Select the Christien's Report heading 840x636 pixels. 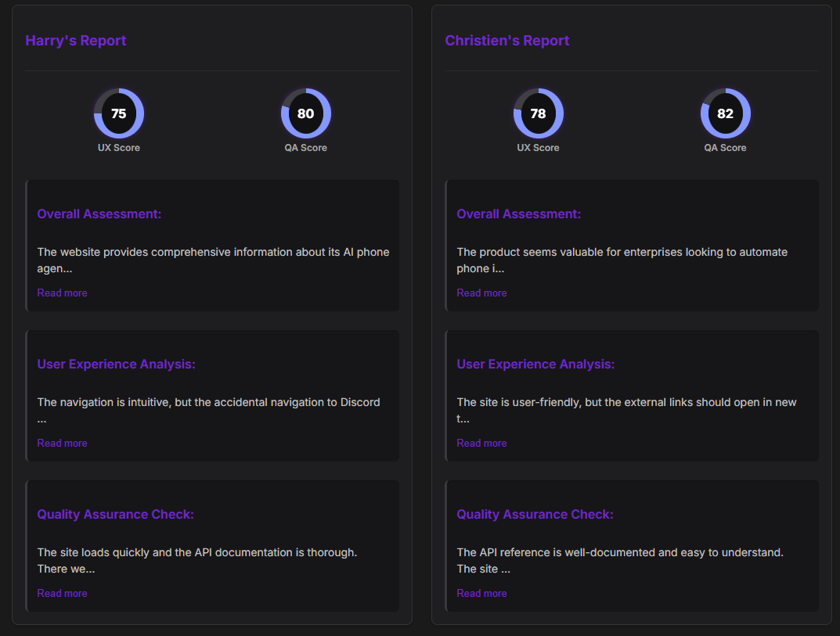tap(507, 40)
